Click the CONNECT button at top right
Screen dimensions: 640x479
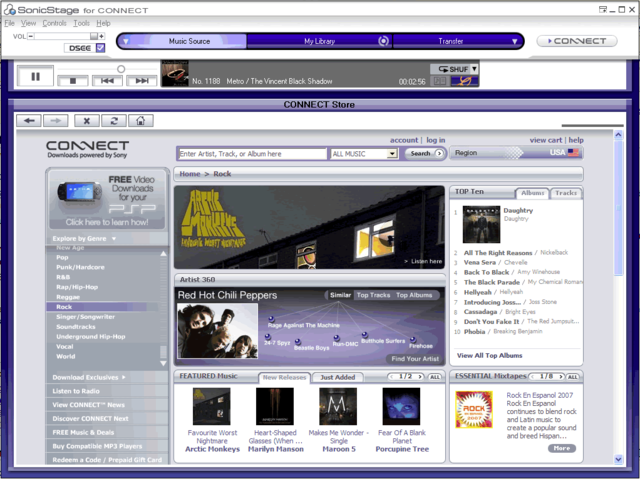click(576, 41)
